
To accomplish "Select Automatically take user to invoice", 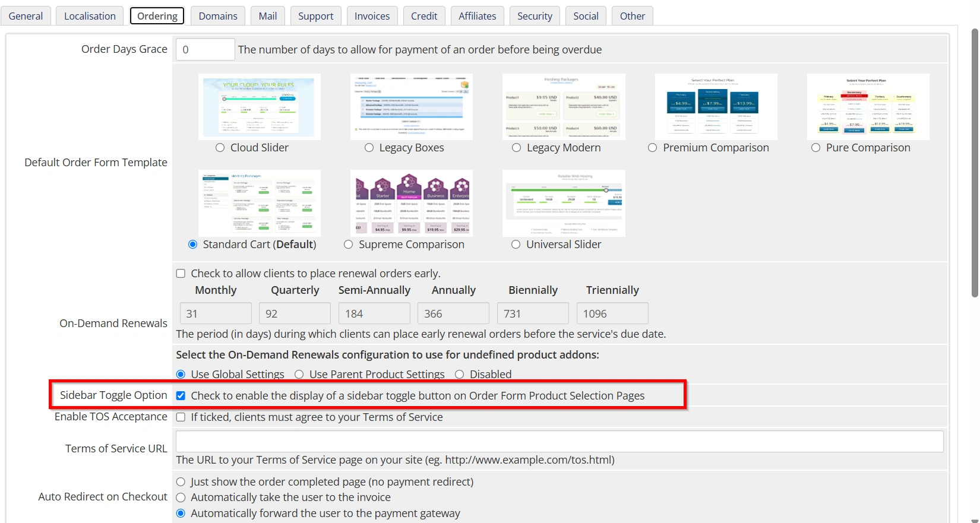I will (x=181, y=497).
